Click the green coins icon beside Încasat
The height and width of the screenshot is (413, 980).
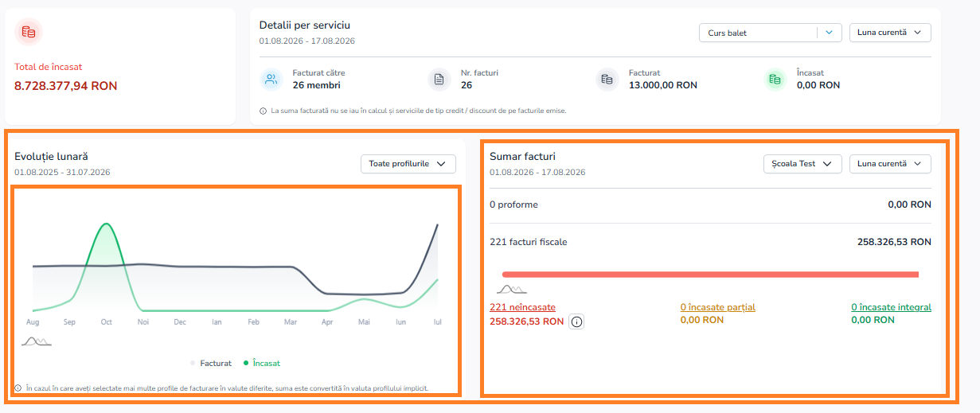pos(775,79)
